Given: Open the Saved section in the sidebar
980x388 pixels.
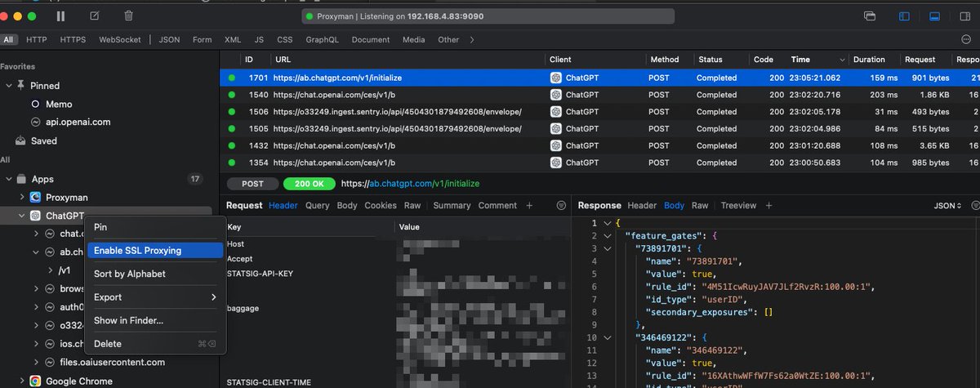Looking at the screenshot, I should (43, 140).
